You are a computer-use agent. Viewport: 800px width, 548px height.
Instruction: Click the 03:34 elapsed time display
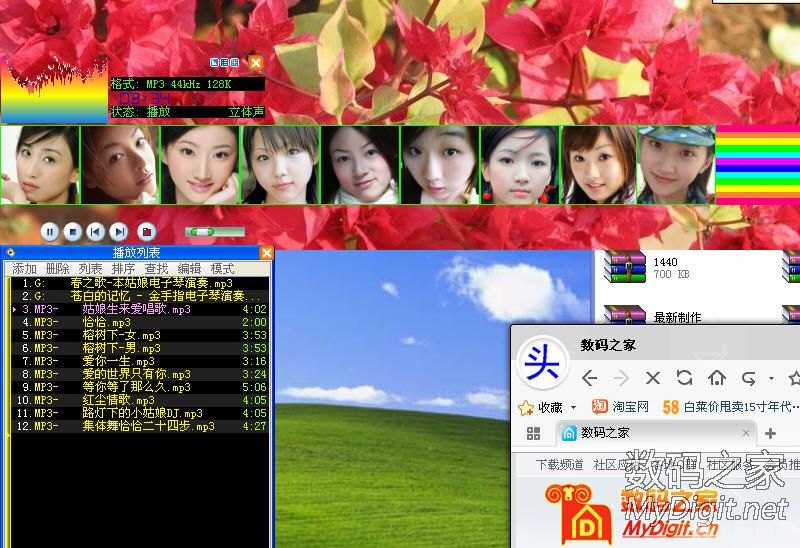click(x=144, y=98)
